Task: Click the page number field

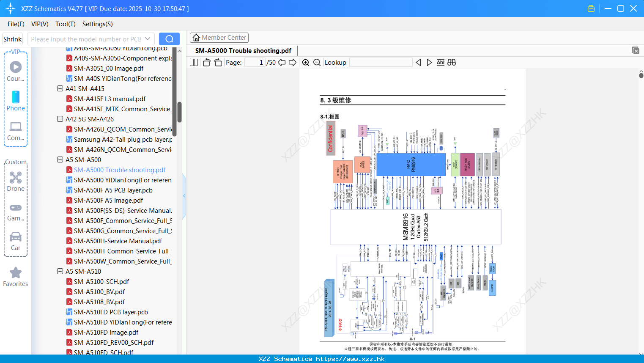Action: (255, 63)
